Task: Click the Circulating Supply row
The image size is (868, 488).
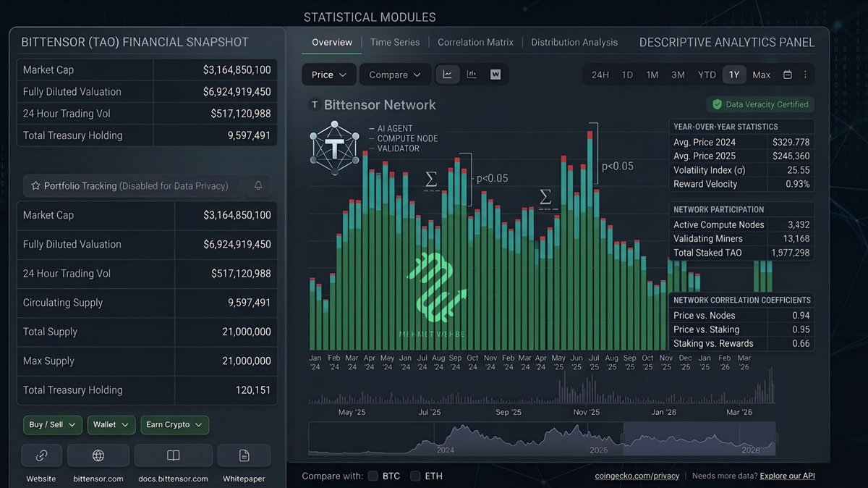Action: [x=147, y=303]
